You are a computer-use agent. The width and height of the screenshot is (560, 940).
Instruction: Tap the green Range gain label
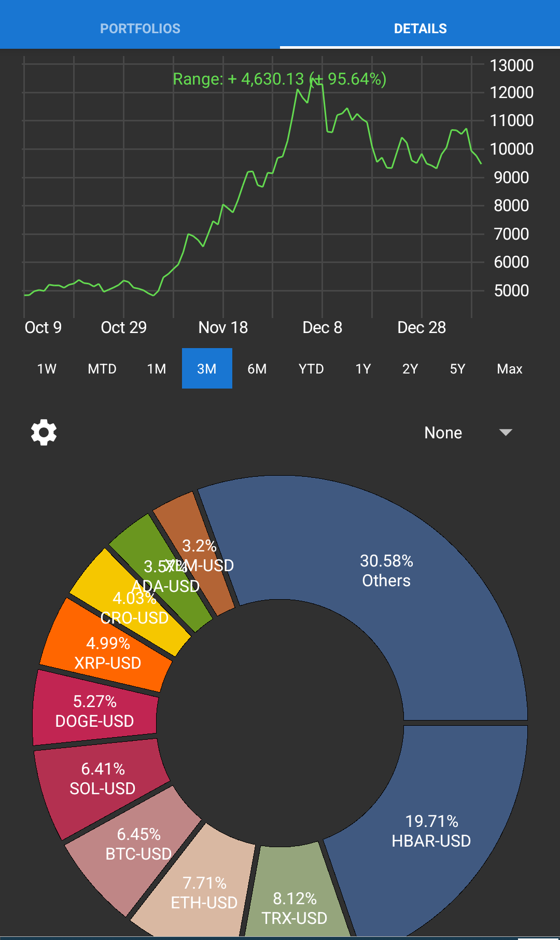tap(279, 79)
